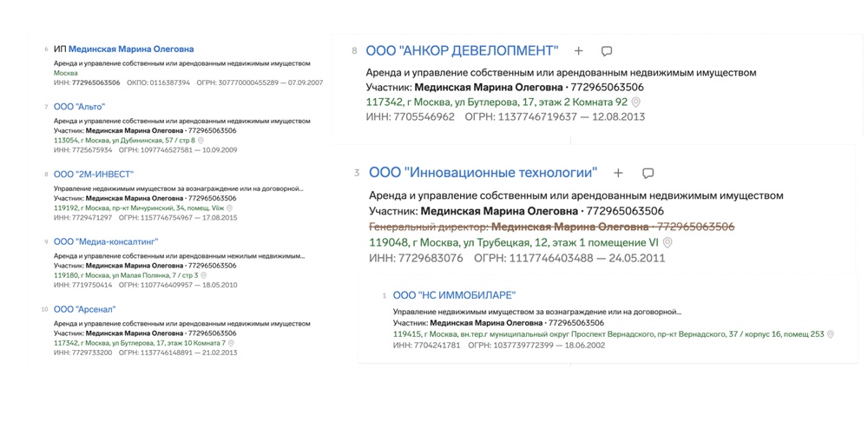Go to ООО "НС ИММОБИЛАРЕ" company page
Screen dimensions: 868x422
[x=453, y=296]
